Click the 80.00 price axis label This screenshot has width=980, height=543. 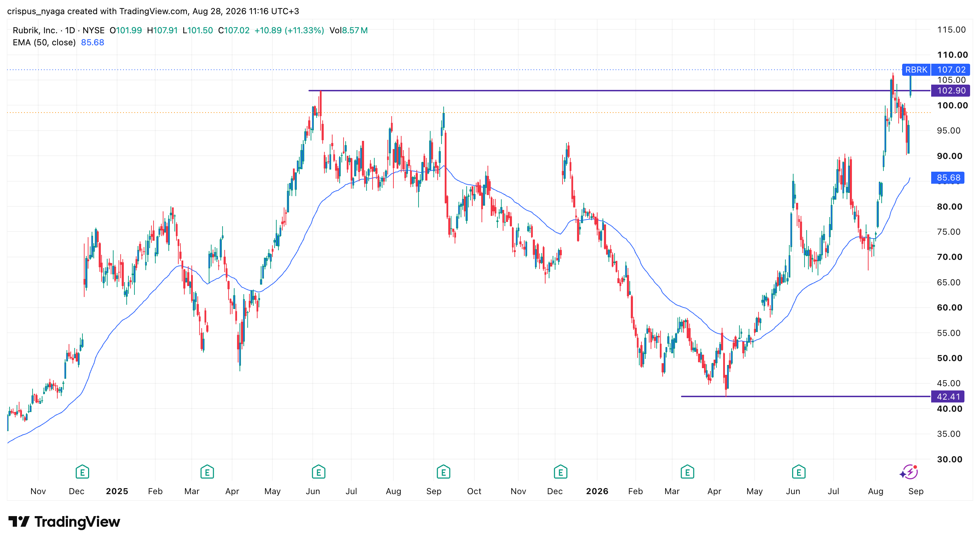[949, 207]
